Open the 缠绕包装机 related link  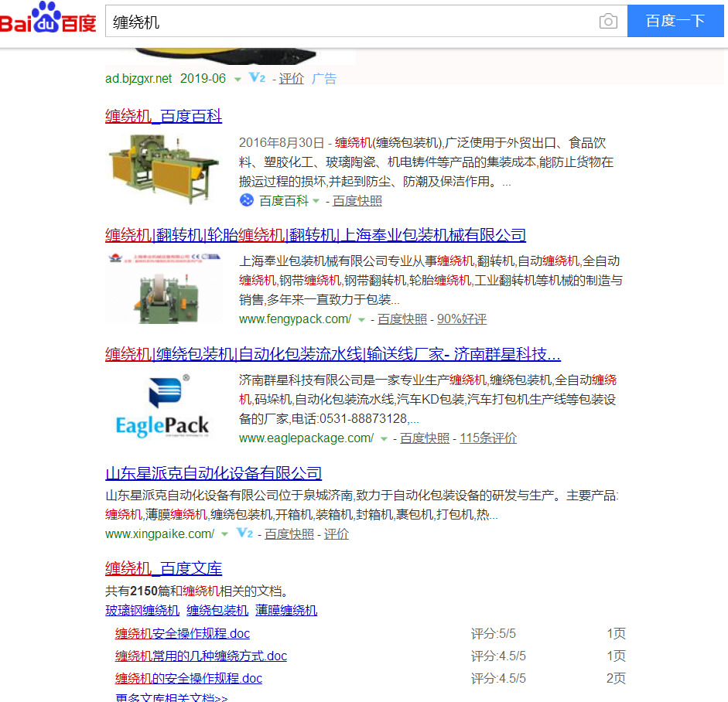point(217,610)
